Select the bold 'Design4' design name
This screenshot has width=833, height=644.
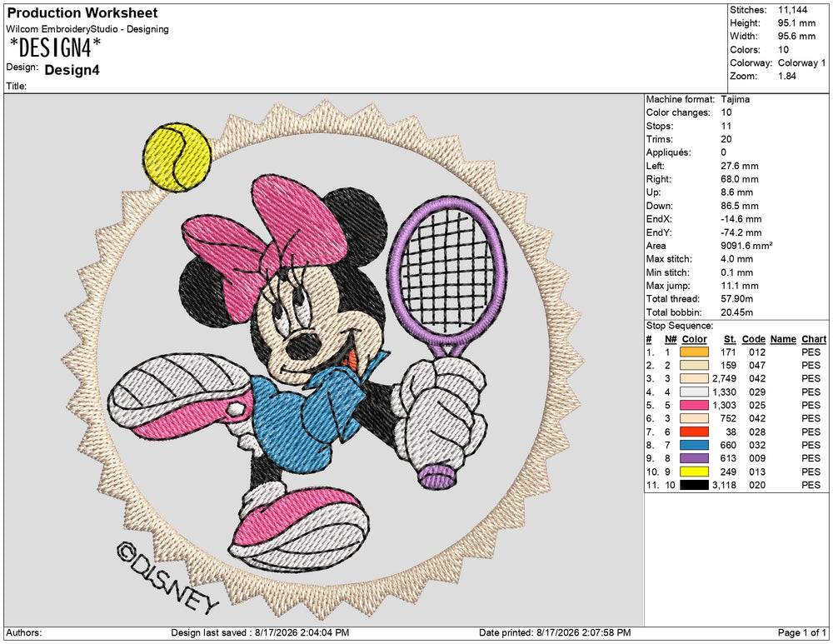pos(72,70)
